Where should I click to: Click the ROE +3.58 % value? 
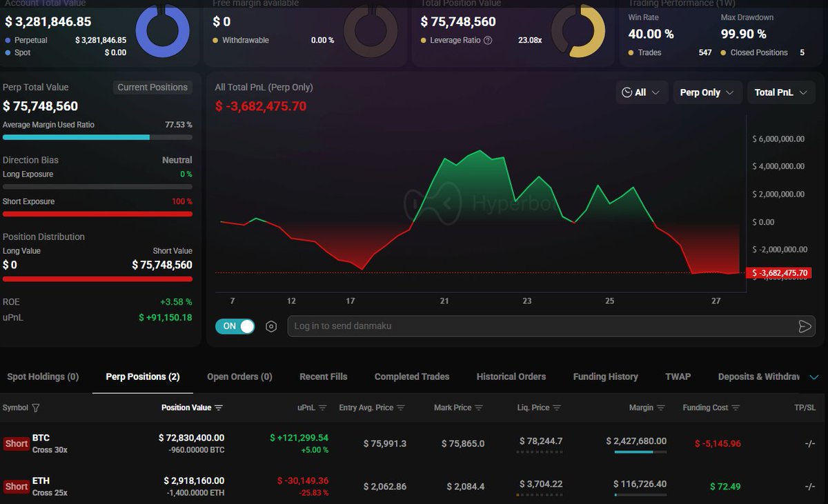tap(175, 302)
